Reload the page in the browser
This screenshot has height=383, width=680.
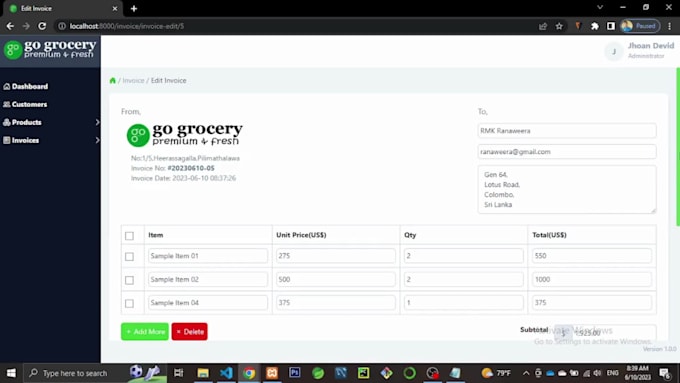[x=42, y=26]
